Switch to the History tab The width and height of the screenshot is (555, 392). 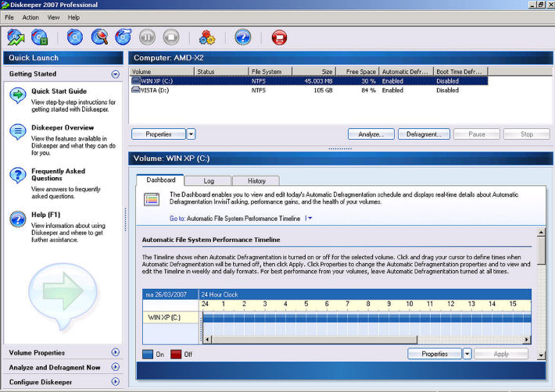[255, 181]
